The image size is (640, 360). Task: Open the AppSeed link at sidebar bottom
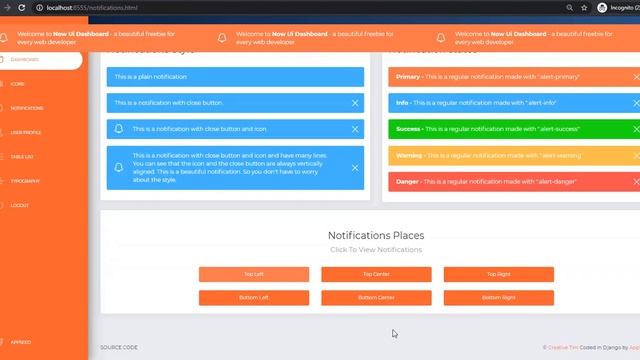[x=20, y=342]
